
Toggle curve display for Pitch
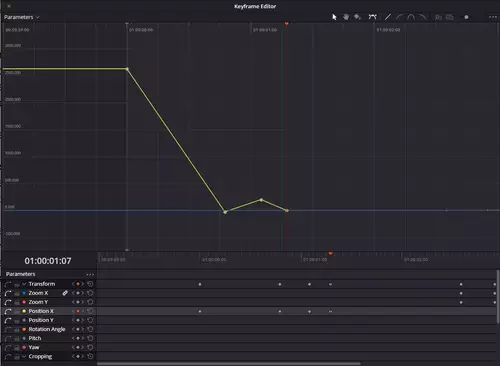pyautogui.click(x=8, y=338)
